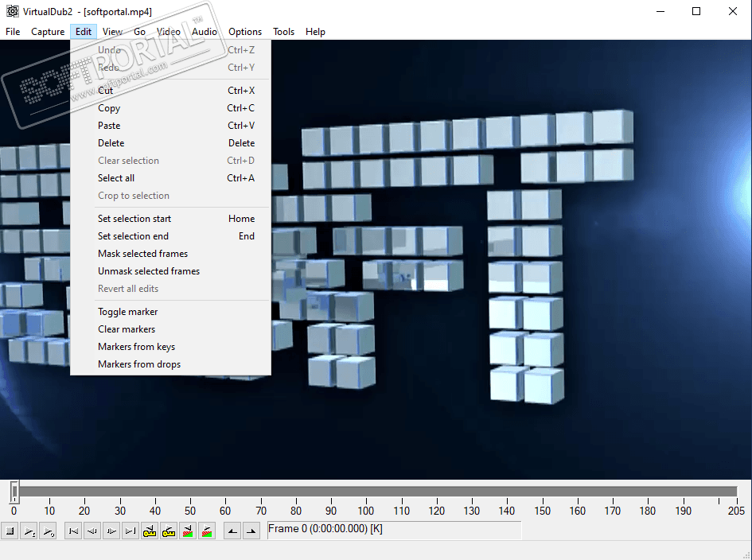Close the open Edit menu
Screen dimensions: 752x560
(x=84, y=32)
